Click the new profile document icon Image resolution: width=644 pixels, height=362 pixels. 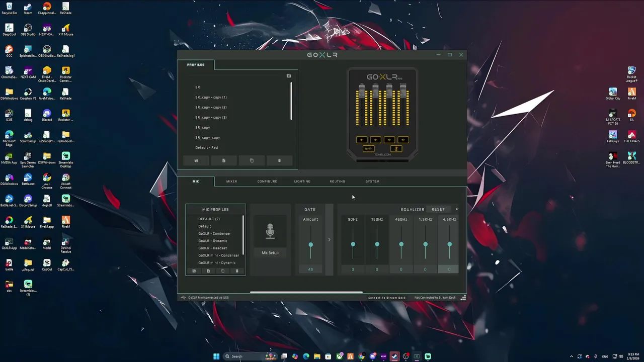click(224, 160)
